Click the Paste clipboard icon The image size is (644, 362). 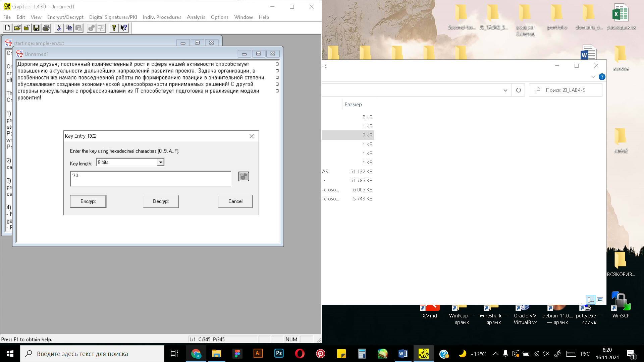[x=78, y=28]
